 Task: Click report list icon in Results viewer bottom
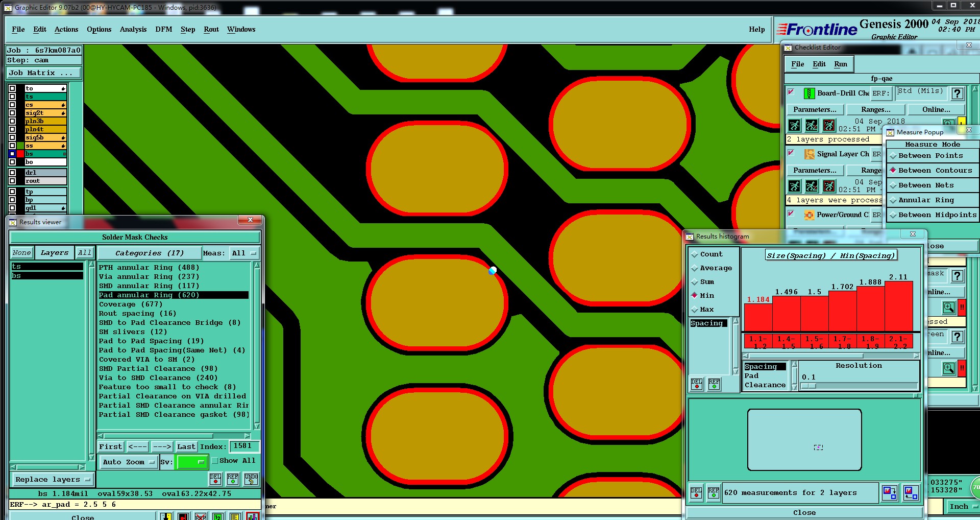(235, 516)
